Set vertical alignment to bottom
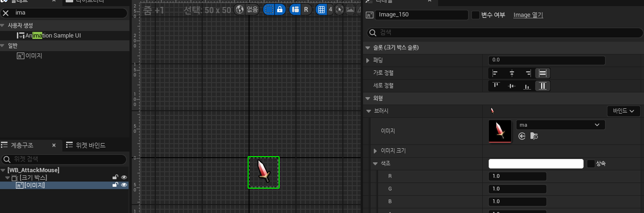644x213 pixels. [527, 86]
